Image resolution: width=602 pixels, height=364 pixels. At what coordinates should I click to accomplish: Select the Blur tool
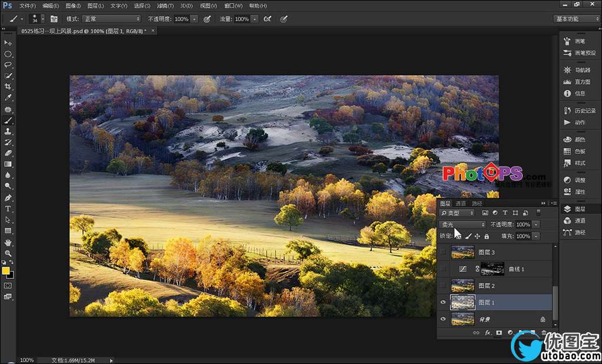click(x=8, y=176)
